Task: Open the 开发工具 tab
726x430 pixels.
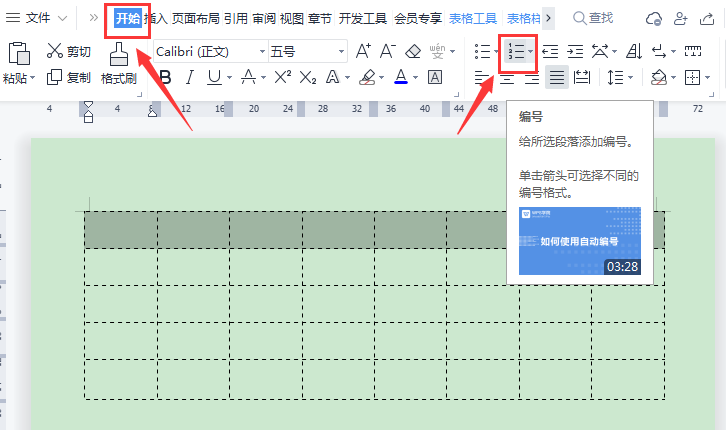Action: coord(363,19)
